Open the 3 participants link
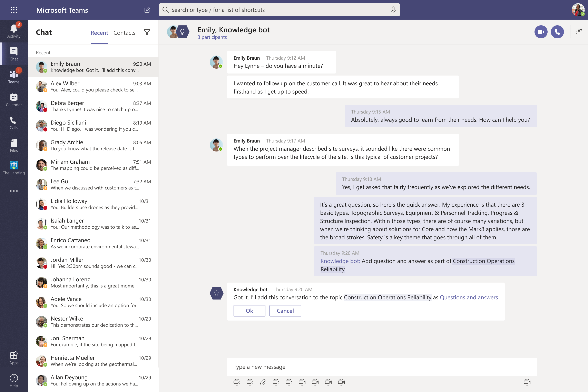 (x=212, y=37)
